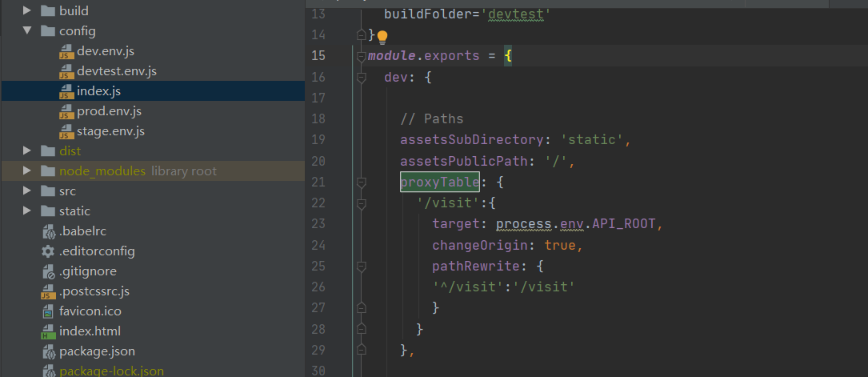Expand the dist folder arrow
868x377 pixels.
27,150
